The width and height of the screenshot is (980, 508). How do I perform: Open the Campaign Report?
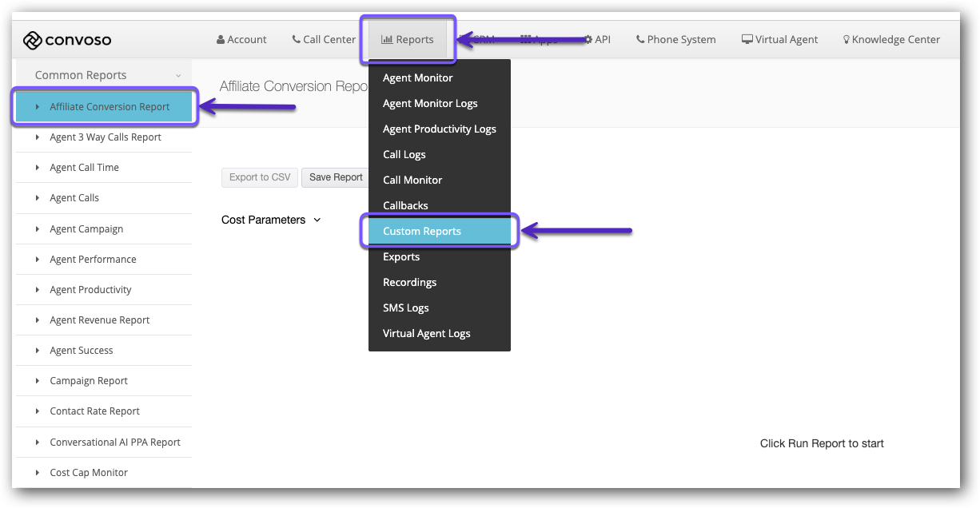coord(104,381)
